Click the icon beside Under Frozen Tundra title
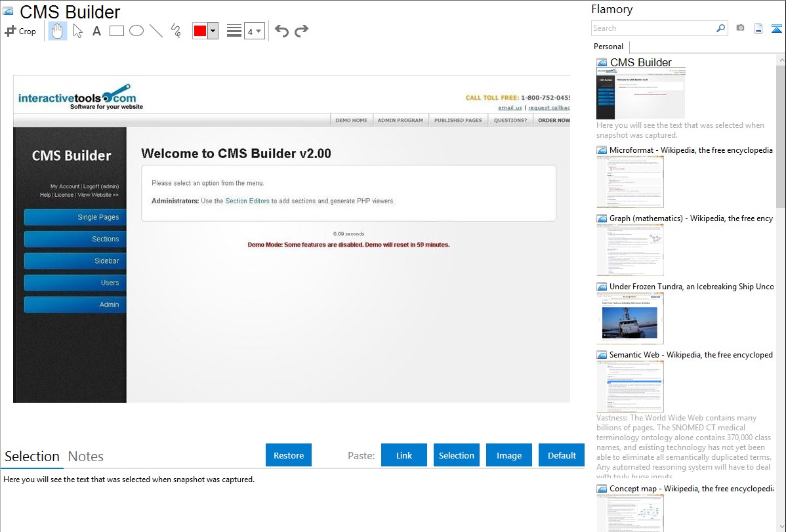Image resolution: width=786 pixels, height=532 pixels. (602, 287)
